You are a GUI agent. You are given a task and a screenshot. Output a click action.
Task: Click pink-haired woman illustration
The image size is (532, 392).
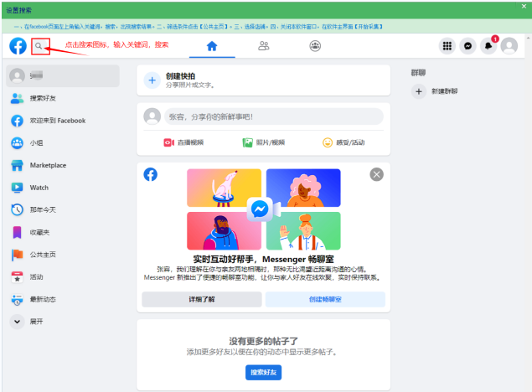(x=303, y=188)
